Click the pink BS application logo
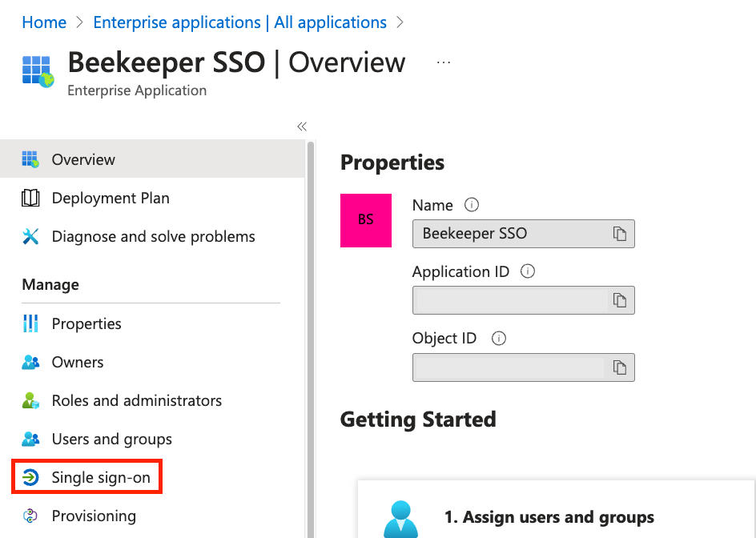This screenshot has width=756, height=538. point(366,220)
